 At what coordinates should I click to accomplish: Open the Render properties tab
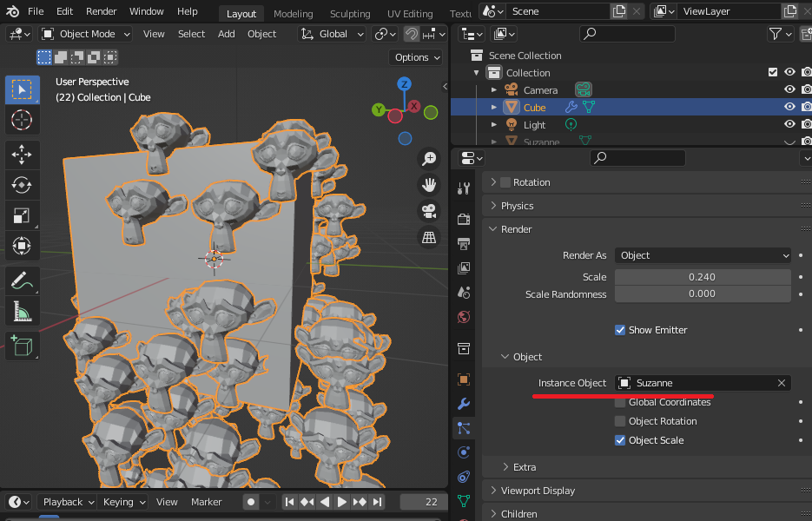click(x=464, y=219)
